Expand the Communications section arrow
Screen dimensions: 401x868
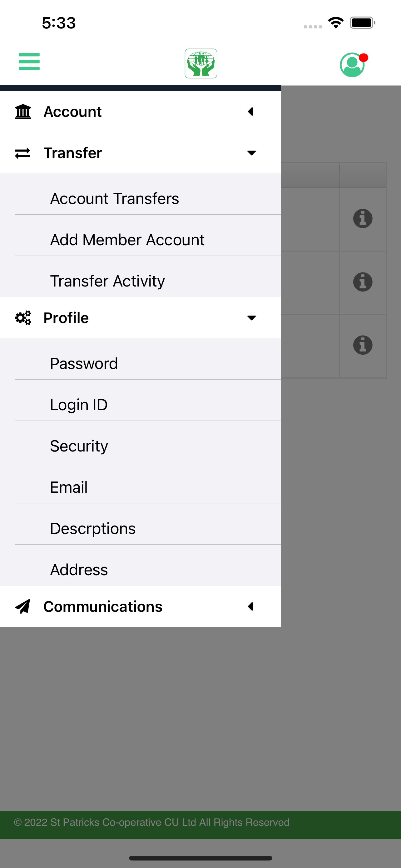click(x=250, y=606)
